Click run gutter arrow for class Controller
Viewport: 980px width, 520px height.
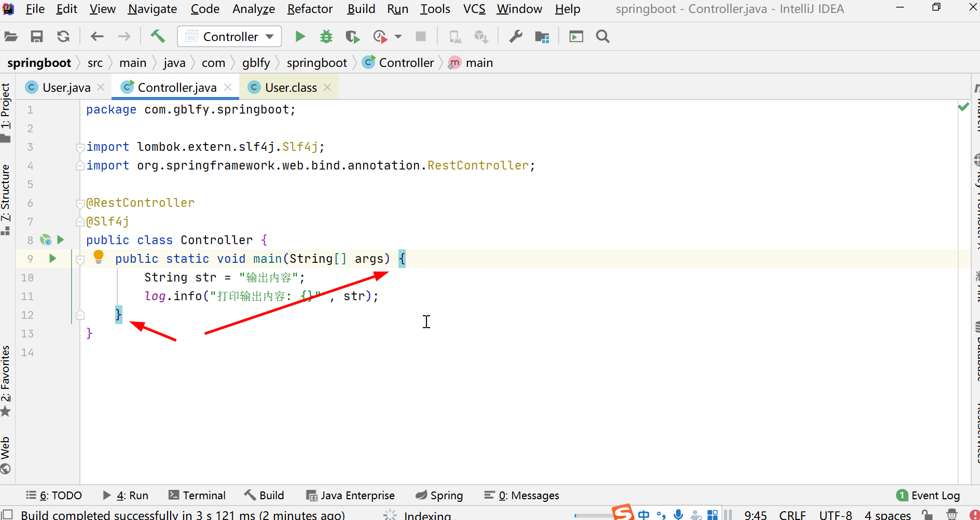pos(61,240)
